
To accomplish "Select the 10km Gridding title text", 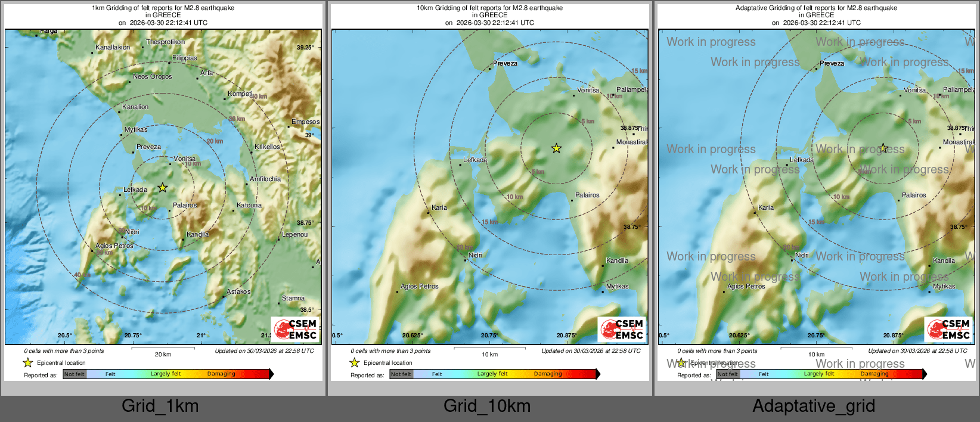I will 489,8.
